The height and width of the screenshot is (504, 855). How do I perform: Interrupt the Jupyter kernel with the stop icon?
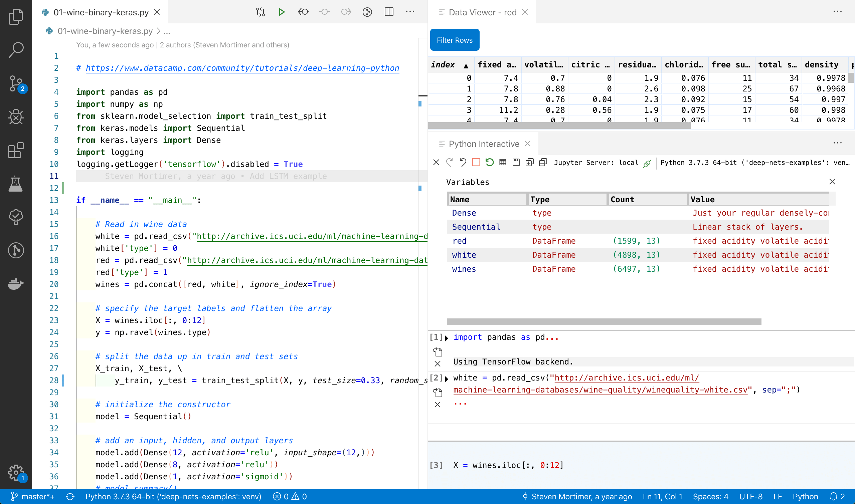476,162
